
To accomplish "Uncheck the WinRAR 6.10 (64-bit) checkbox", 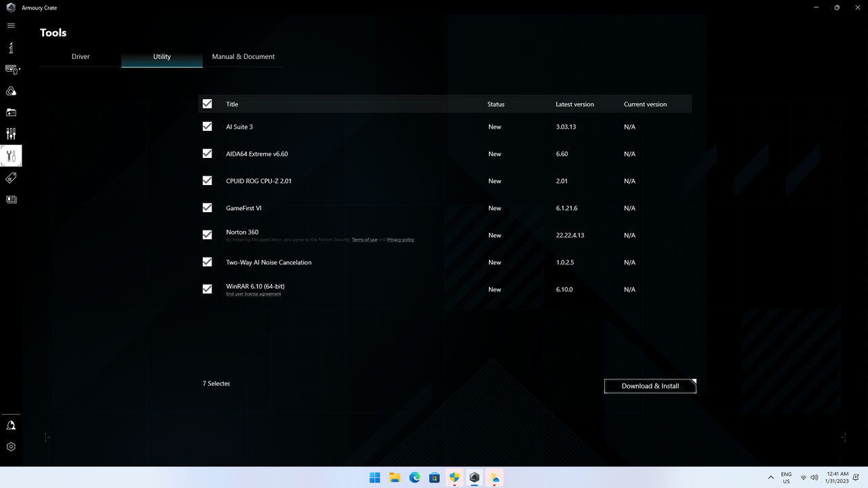I will coord(208,289).
